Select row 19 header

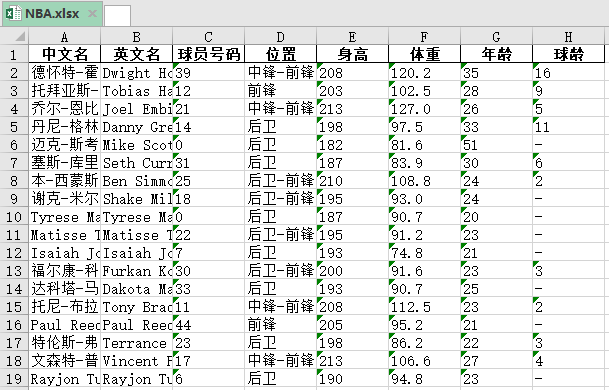14,379
